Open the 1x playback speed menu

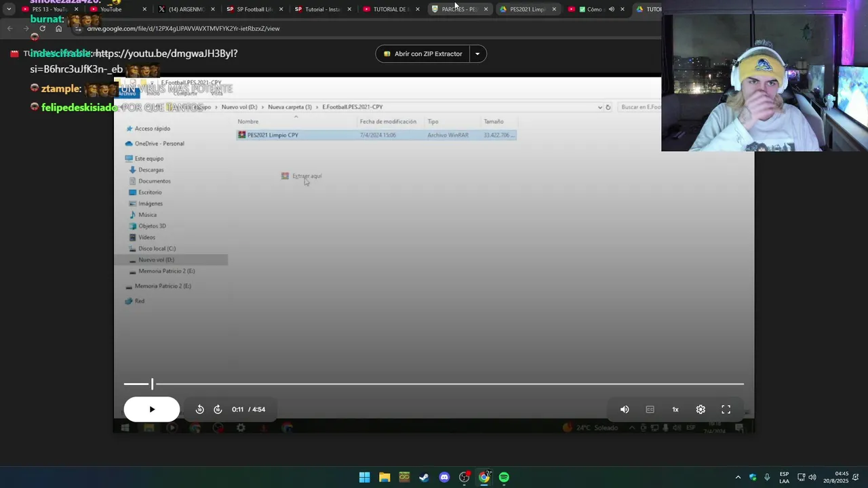pyautogui.click(x=675, y=409)
